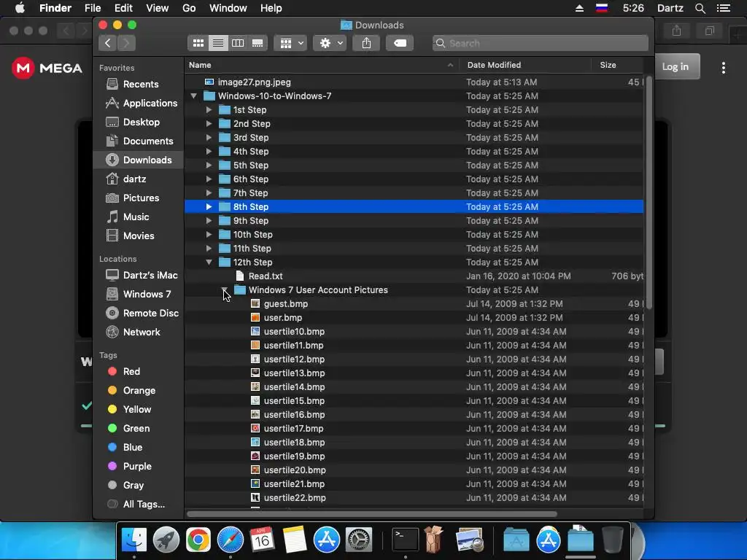Sort by the Name column header
747x560 pixels.
(x=322, y=65)
